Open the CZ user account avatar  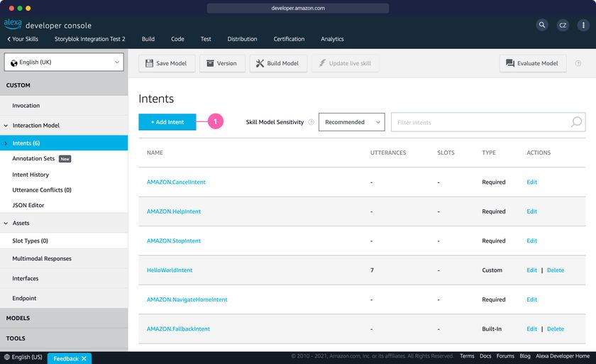(x=563, y=25)
